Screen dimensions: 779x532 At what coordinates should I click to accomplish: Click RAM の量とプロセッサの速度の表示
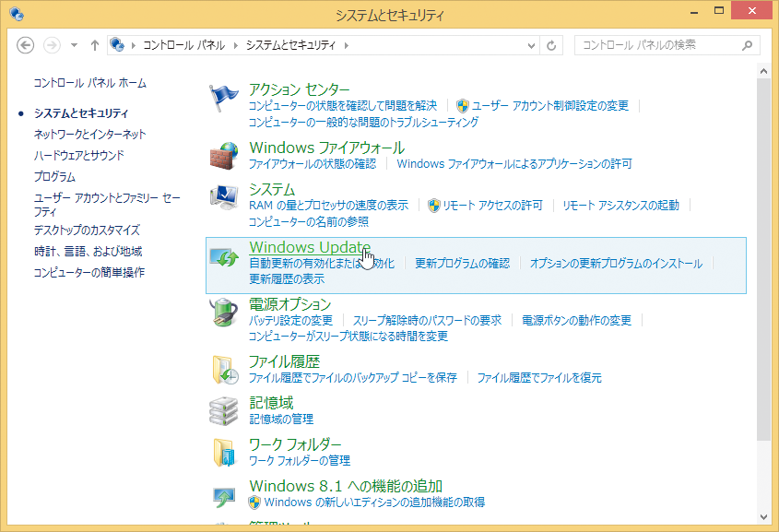[328, 206]
